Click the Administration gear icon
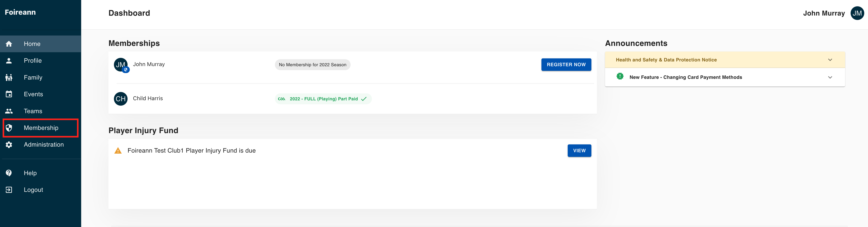 [9, 145]
